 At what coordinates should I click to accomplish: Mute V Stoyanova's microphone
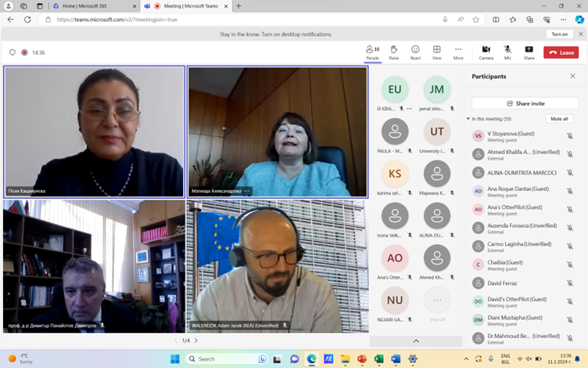[x=570, y=135]
